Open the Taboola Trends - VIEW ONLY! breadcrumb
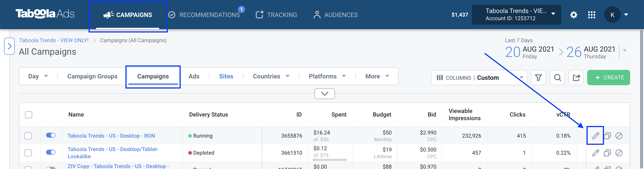 54,40
